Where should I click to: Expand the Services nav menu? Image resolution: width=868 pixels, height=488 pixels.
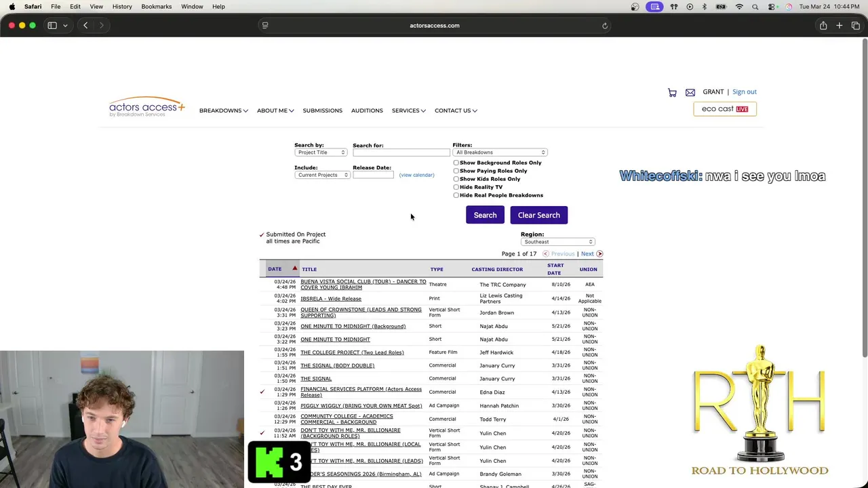tap(408, 110)
